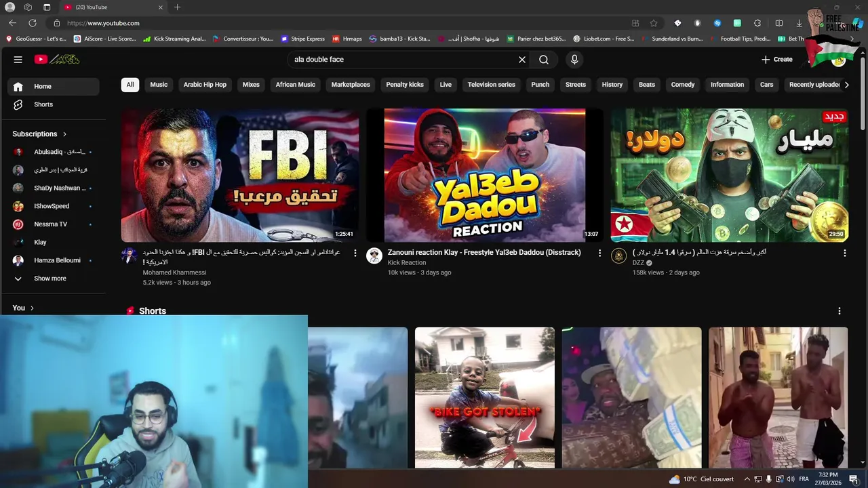Open Nessma TV subscription
868x488 pixels.
point(54,224)
